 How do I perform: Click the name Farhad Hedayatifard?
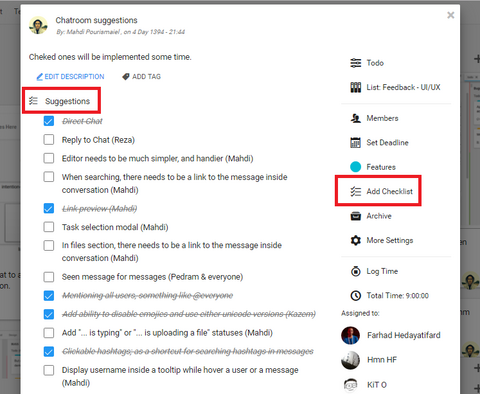pos(404,335)
